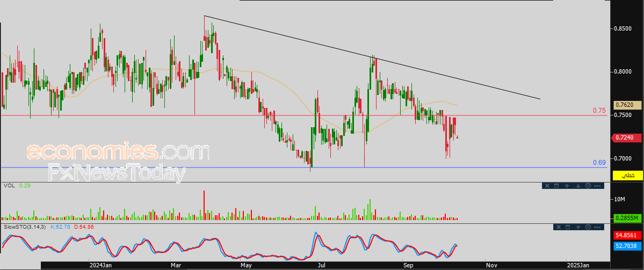Click the VOL indicator label
The height and width of the screenshot is (270, 644).
tap(9, 186)
